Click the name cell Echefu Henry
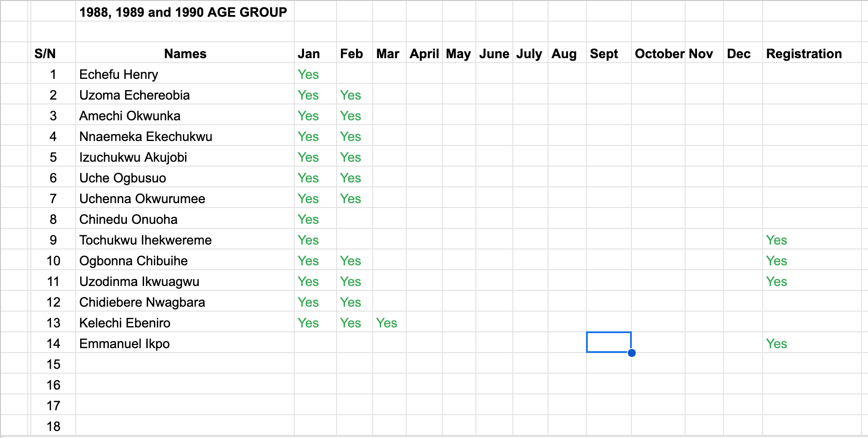 [x=119, y=74]
